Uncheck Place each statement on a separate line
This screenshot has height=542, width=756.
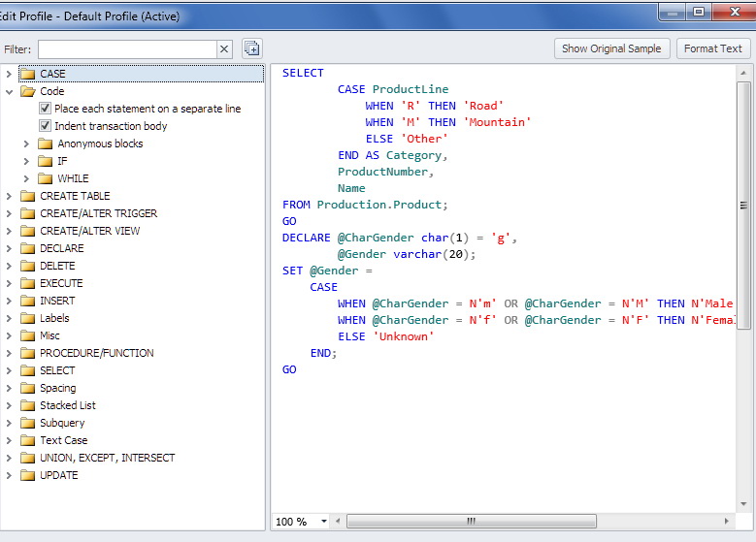[45, 109]
